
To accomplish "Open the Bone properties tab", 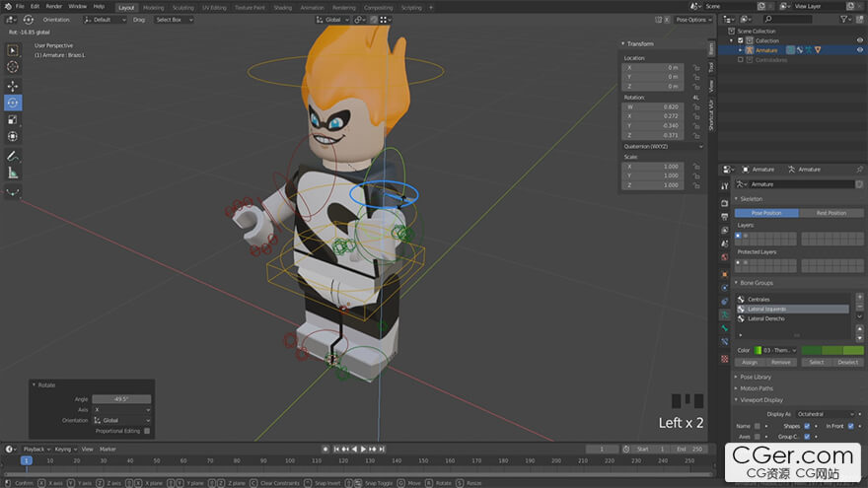I will click(x=725, y=328).
